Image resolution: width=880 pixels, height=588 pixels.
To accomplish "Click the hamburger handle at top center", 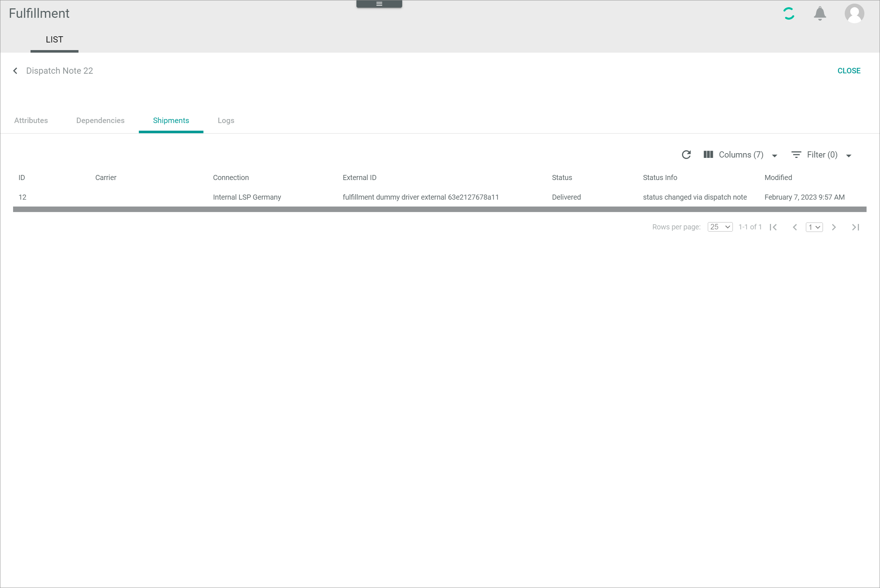I will (x=379, y=4).
